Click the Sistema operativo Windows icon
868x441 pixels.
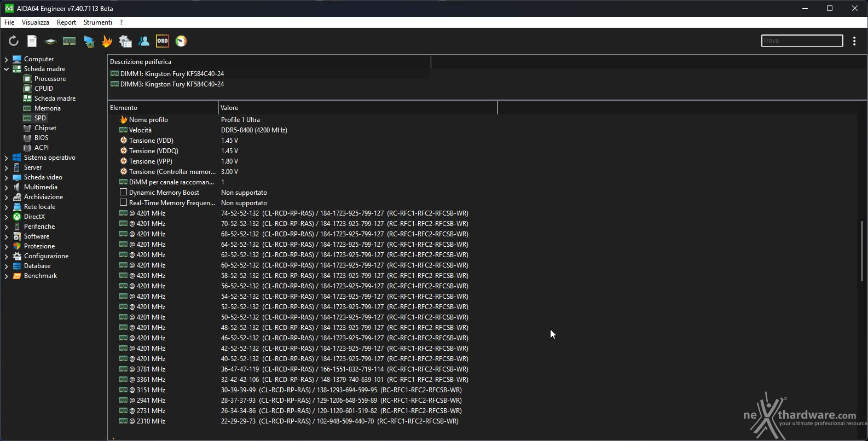pyautogui.click(x=17, y=158)
